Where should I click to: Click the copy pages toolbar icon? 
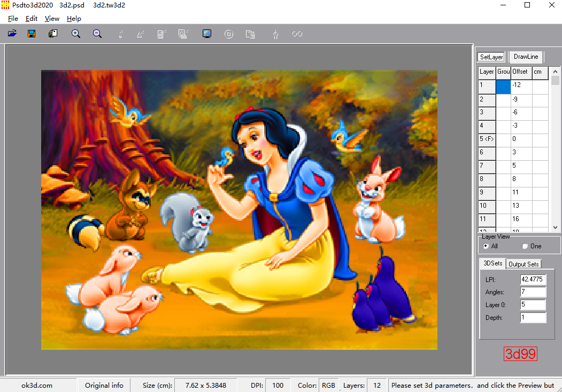pyautogui.click(x=53, y=34)
